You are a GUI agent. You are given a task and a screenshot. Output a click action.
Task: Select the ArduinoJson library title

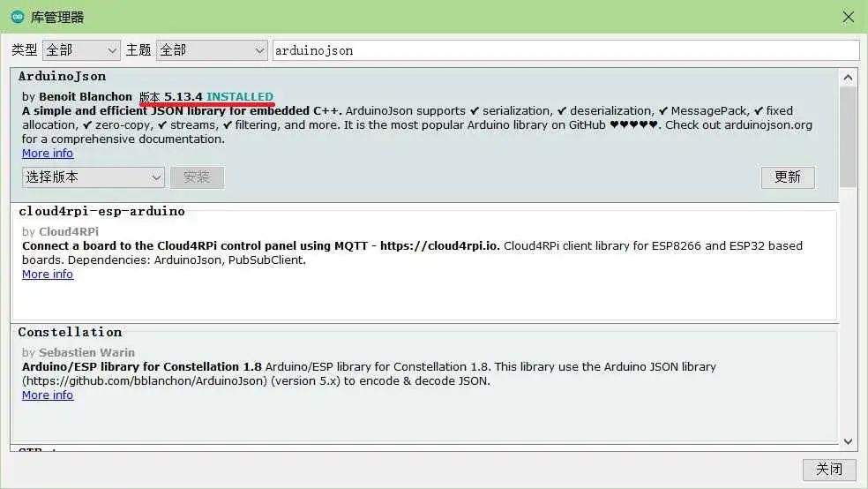(x=62, y=77)
